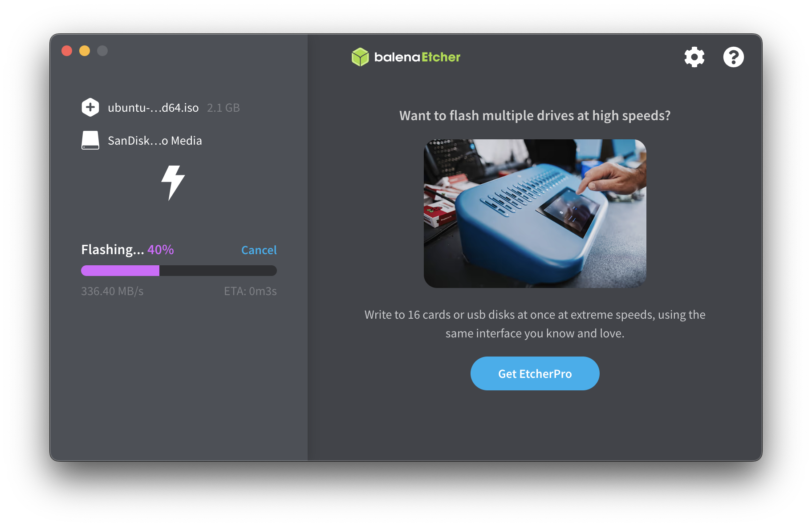Viewport: 812px width, 527px height.
Task: Open settings via the gear icon
Action: 694,57
